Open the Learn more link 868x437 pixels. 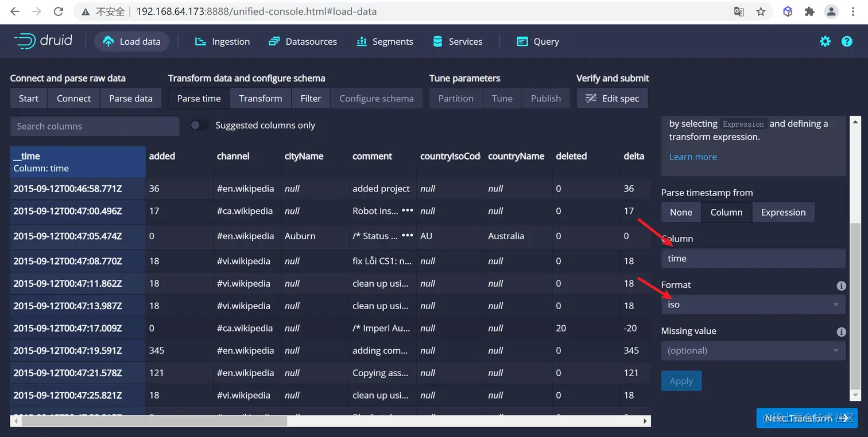[693, 157]
